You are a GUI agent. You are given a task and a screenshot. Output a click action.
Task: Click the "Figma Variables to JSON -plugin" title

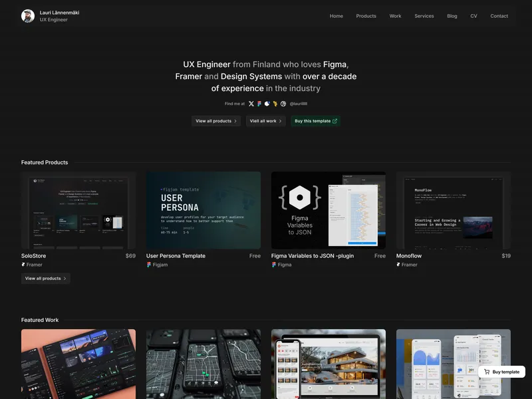[x=313, y=256]
